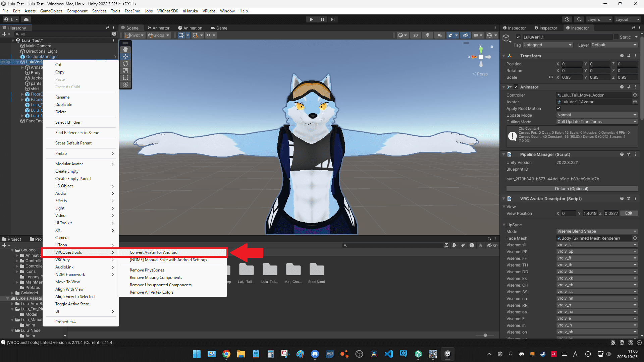Viewport: 644px width, 362px height.
Task: Disable Apply Root Motion on the Animator
Action: tap(558, 108)
